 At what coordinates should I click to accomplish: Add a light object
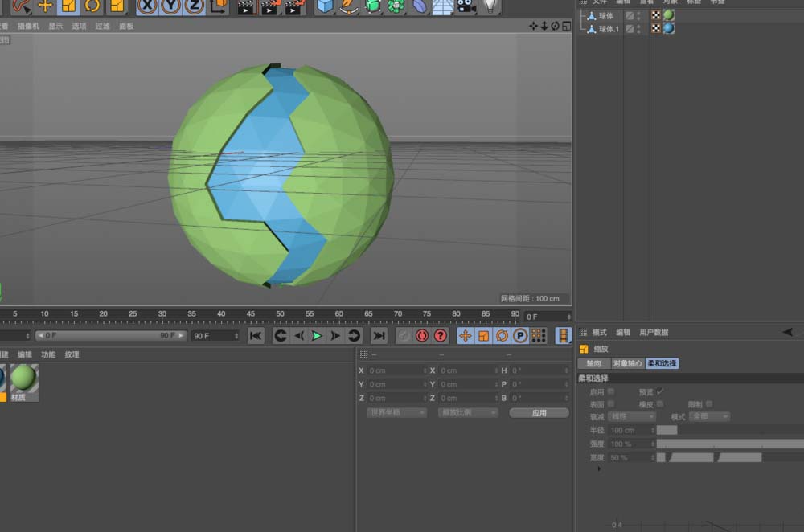(490, 6)
